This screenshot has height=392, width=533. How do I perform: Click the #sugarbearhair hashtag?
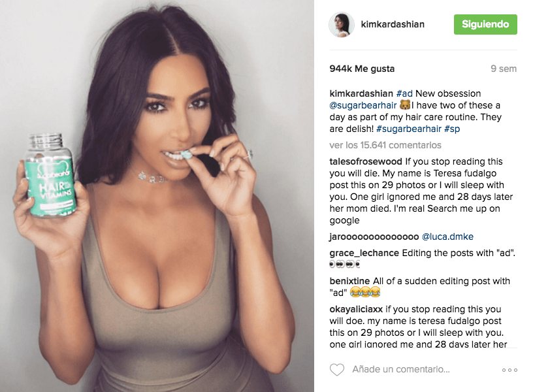[x=408, y=129]
